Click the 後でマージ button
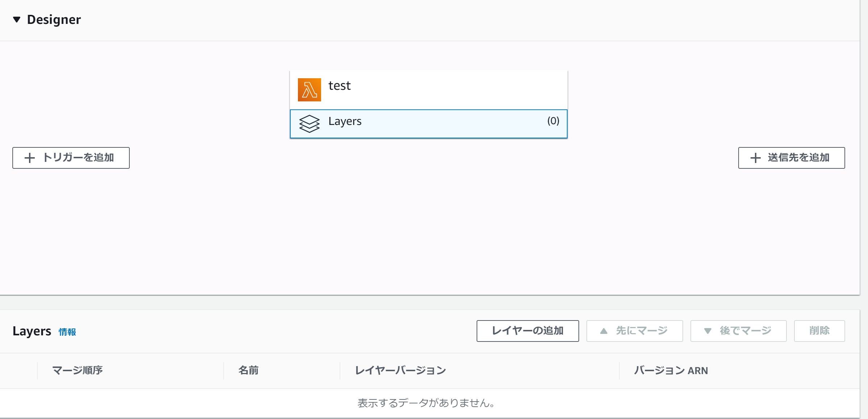The image size is (868, 419). point(738,331)
